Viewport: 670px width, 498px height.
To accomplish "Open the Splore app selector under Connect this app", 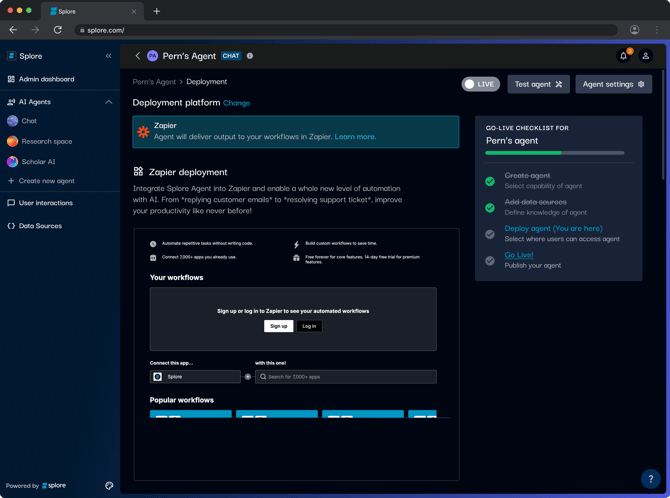I will [x=195, y=377].
